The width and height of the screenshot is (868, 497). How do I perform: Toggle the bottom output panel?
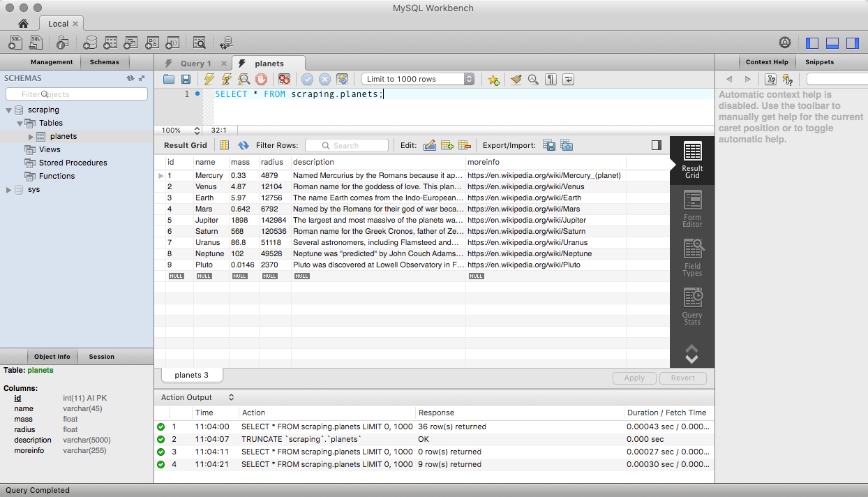[x=832, y=43]
